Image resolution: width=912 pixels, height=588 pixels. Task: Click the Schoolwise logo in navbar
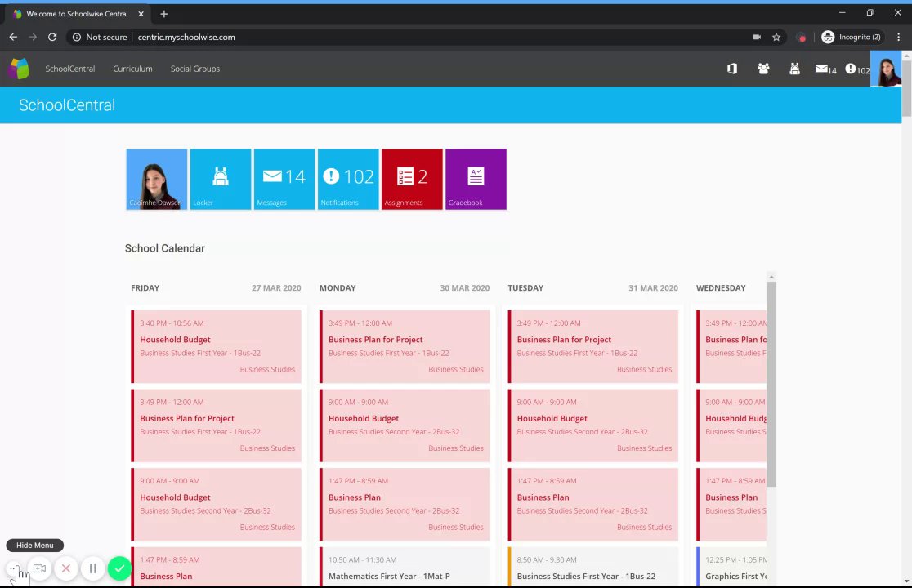[19, 69]
